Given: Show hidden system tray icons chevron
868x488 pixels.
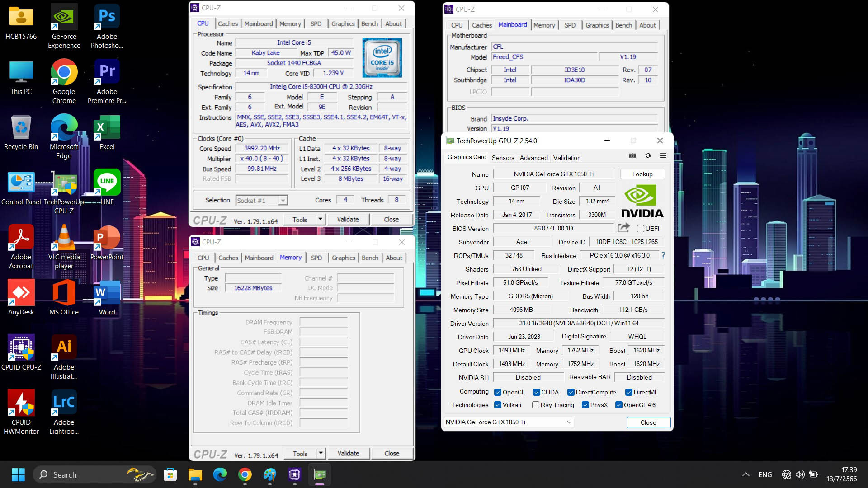Looking at the screenshot, I should 746,474.
